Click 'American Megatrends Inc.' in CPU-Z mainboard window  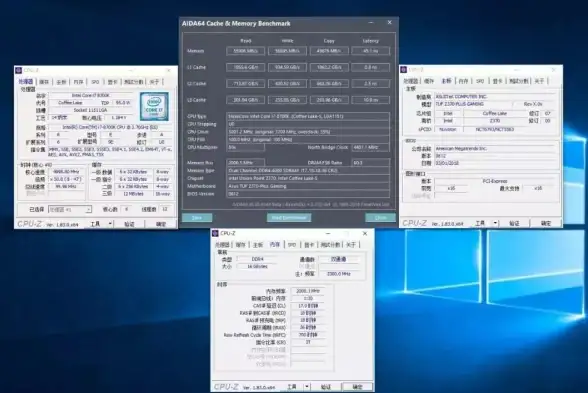tap(461, 148)
